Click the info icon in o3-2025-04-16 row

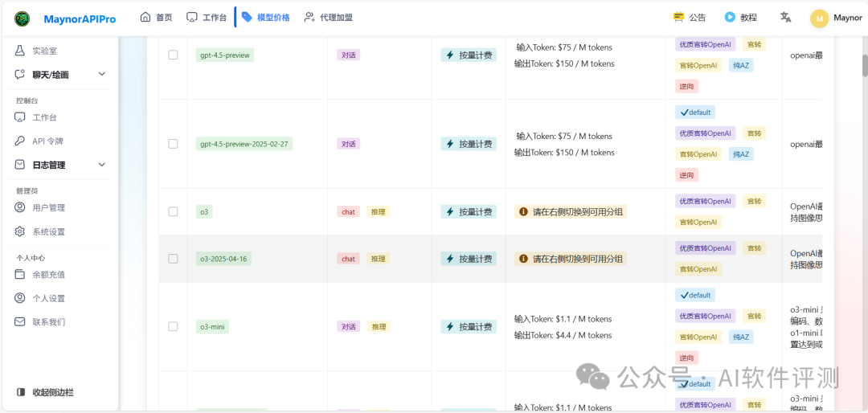coord(523,259)
